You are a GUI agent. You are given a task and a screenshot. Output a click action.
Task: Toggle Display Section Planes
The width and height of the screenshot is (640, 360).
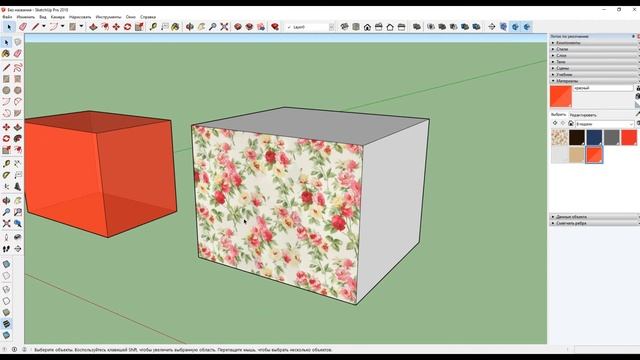click(x=504, y=27)
